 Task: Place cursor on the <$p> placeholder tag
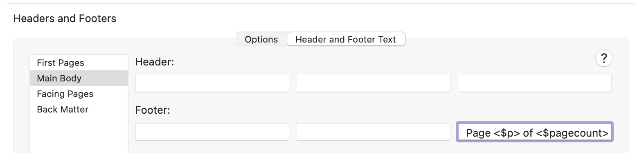pyautogui.click(x=507, y=133)
